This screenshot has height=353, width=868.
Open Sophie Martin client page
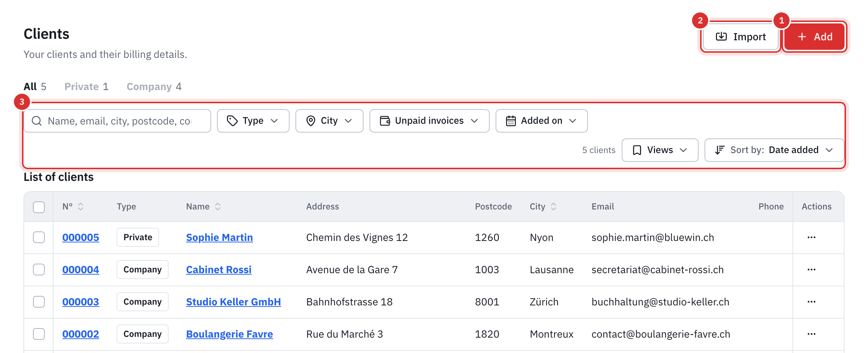pos(220,238)
